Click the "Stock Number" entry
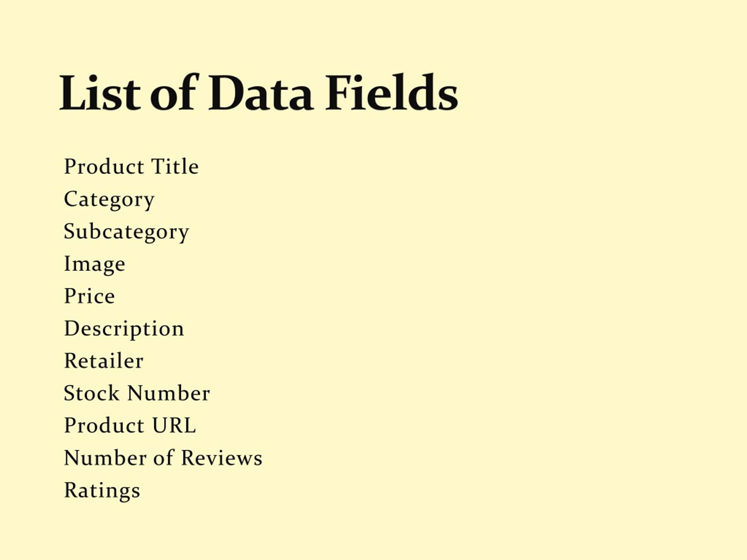747x560 pixels. click(137, 393)
